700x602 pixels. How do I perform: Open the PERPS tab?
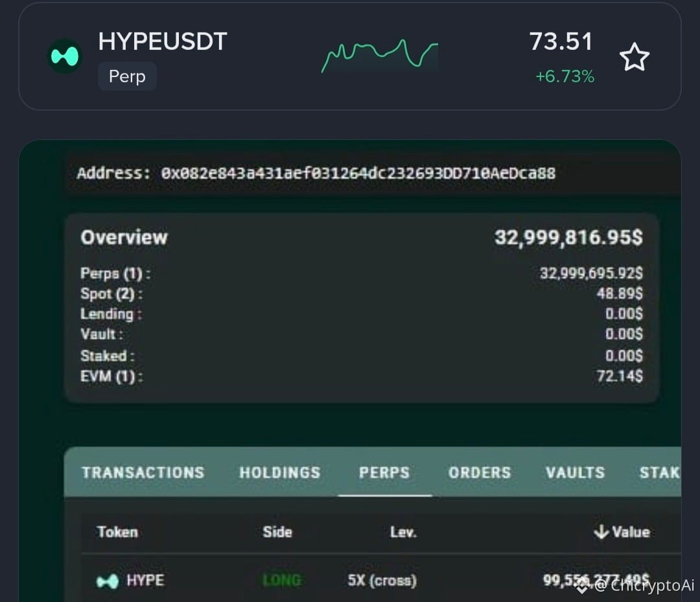click(384, 472)
